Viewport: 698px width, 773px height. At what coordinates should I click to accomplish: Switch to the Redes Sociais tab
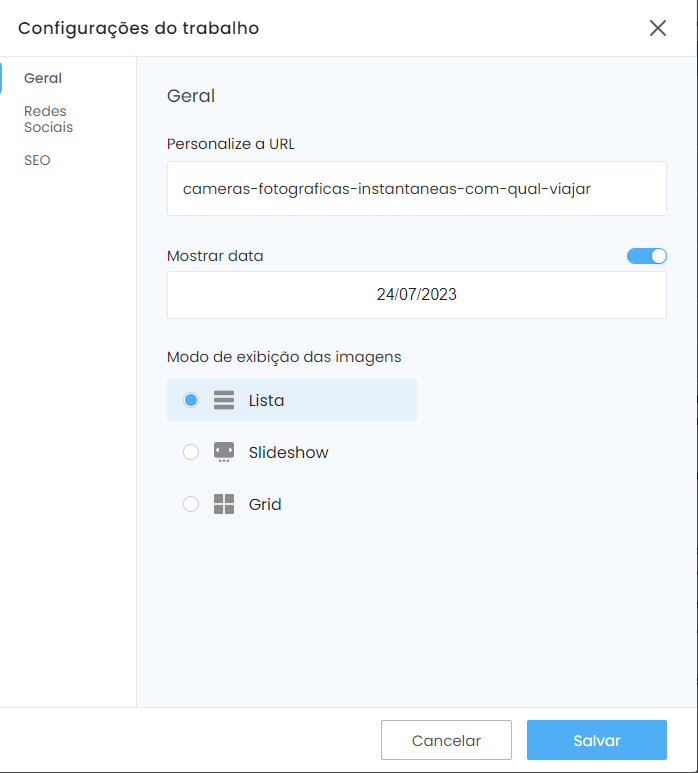click(48, 119)
